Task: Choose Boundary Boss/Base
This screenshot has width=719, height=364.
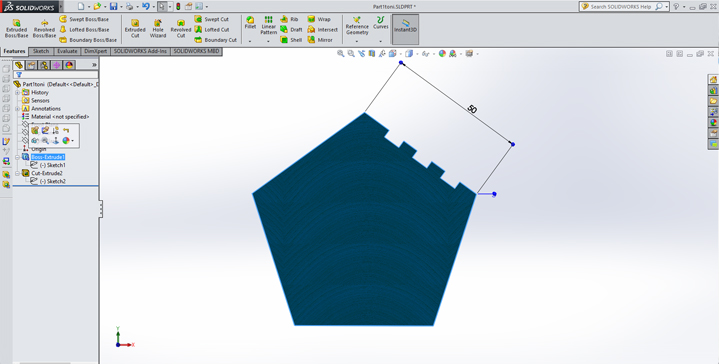Action: 88,40
